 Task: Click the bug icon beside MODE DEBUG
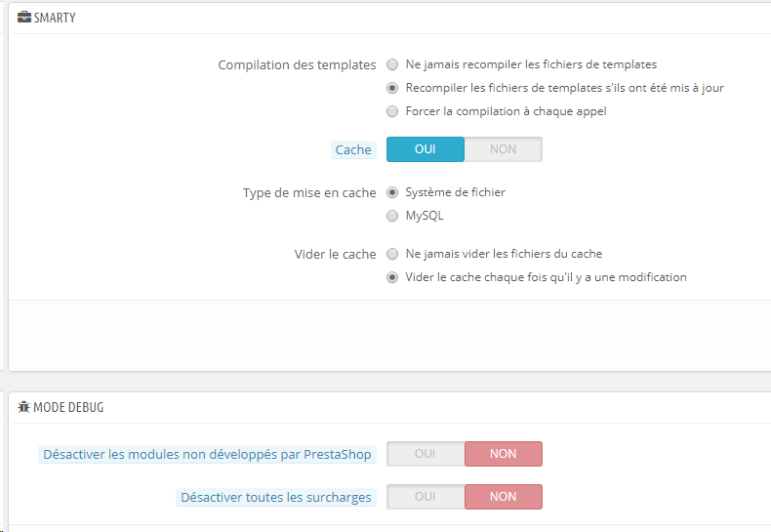23,407
